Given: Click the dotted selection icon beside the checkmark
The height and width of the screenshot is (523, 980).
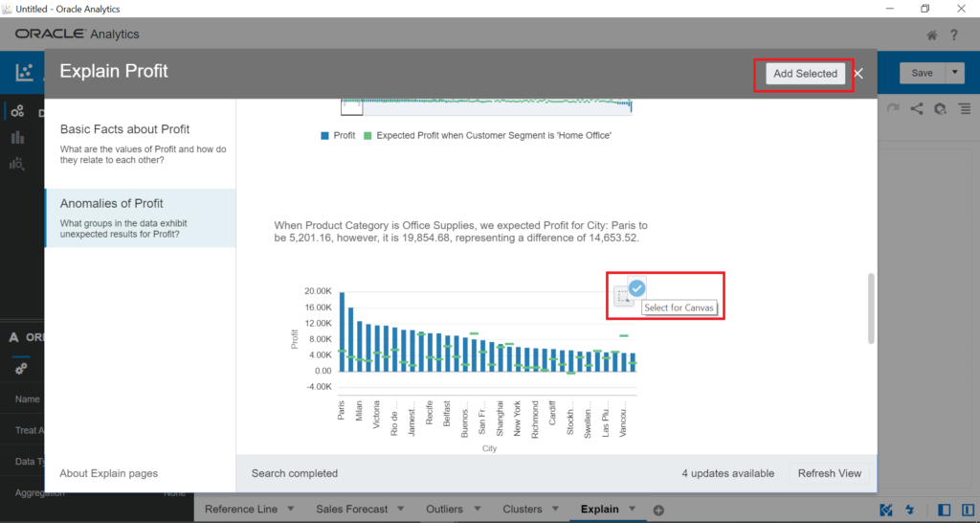Looking at the screenshot, I should click(622, 297).
